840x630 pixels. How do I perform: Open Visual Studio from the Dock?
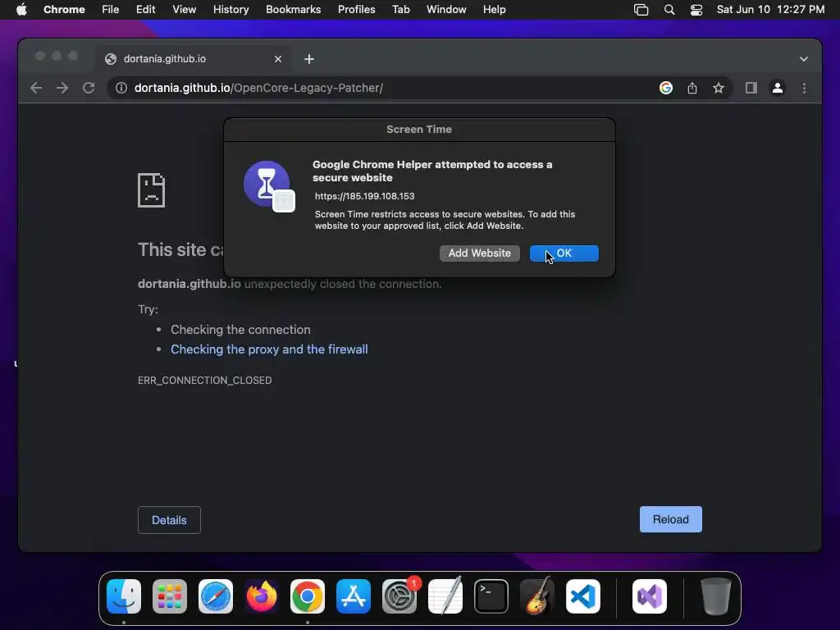click(650, 596)
